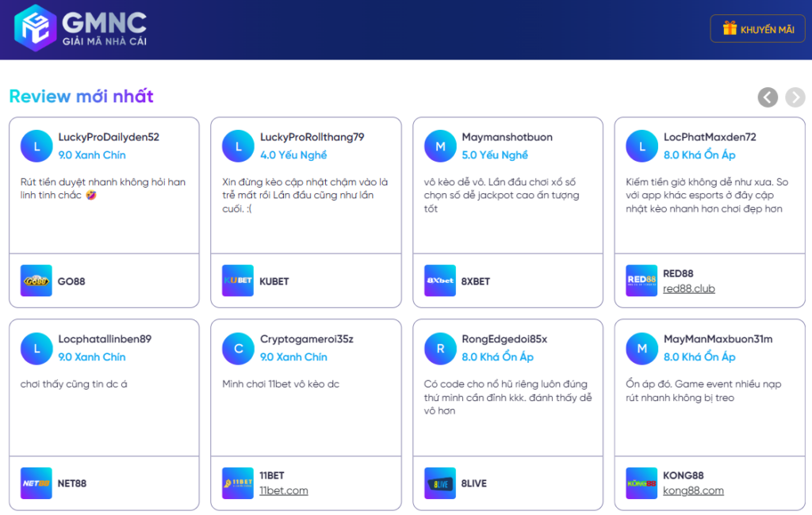Go to previous reviews with left arrow
Screen dimensions: 812x515
pos(768,97)
